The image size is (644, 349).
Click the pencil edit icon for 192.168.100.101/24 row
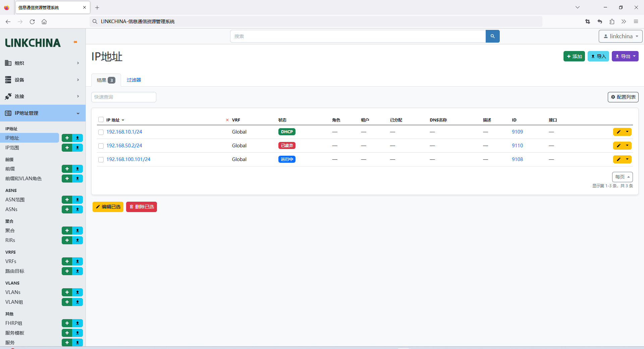[619, 159]
